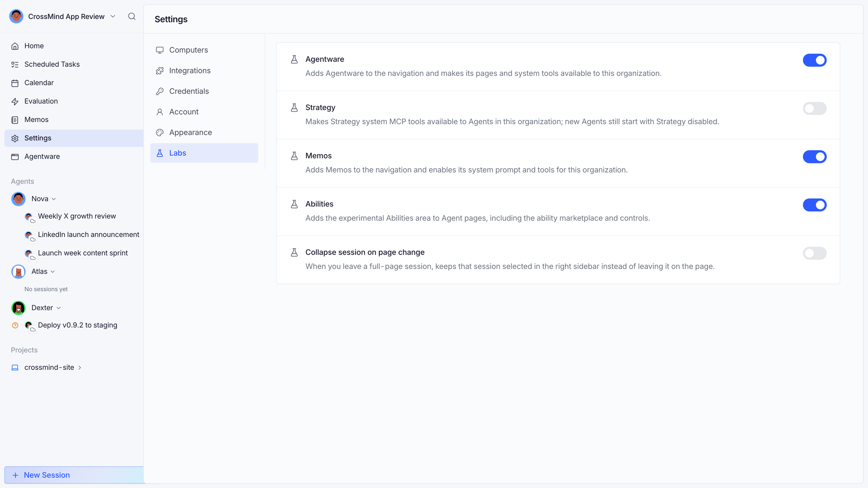Open Deploy v0.9.2 to staging session
Image resolution: width=868 pixels, height=488 pixels.
pos(78,325)
